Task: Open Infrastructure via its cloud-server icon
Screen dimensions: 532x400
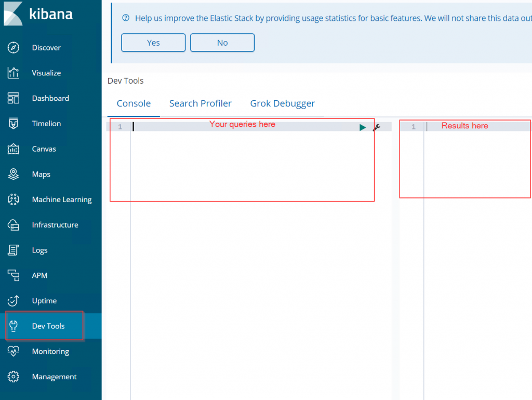Action: tap(13, 225)
